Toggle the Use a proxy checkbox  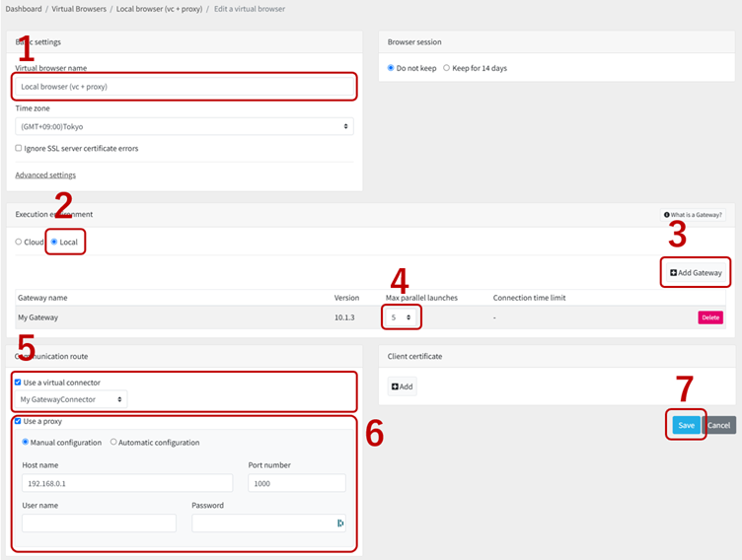tap(18, 421)
